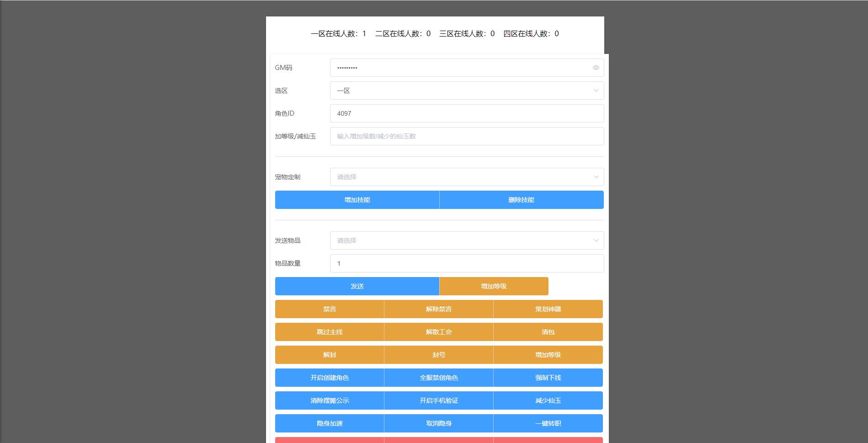Click the 删除技能 delete skill button

[521, 199]
